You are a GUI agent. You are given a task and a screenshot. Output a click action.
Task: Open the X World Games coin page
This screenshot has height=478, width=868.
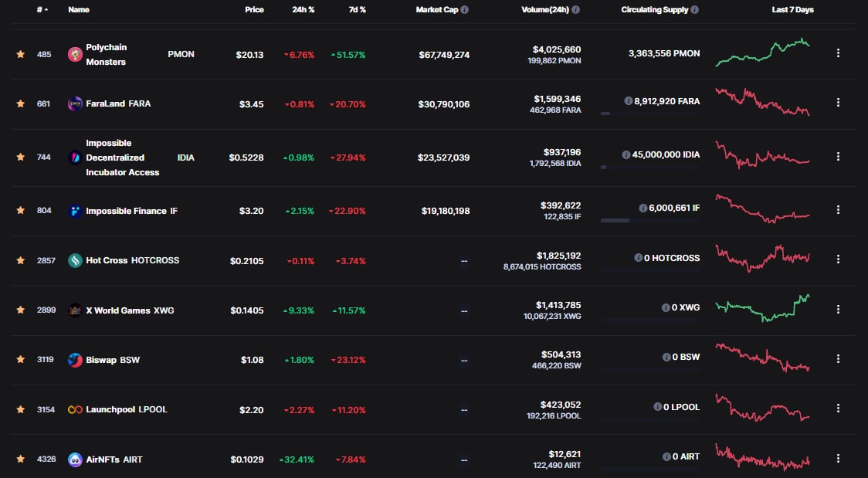click(x=119, y=310)
